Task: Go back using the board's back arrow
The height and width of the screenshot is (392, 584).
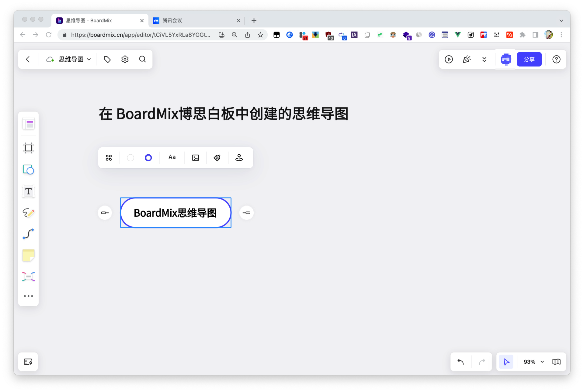Action: pos(28,59)
